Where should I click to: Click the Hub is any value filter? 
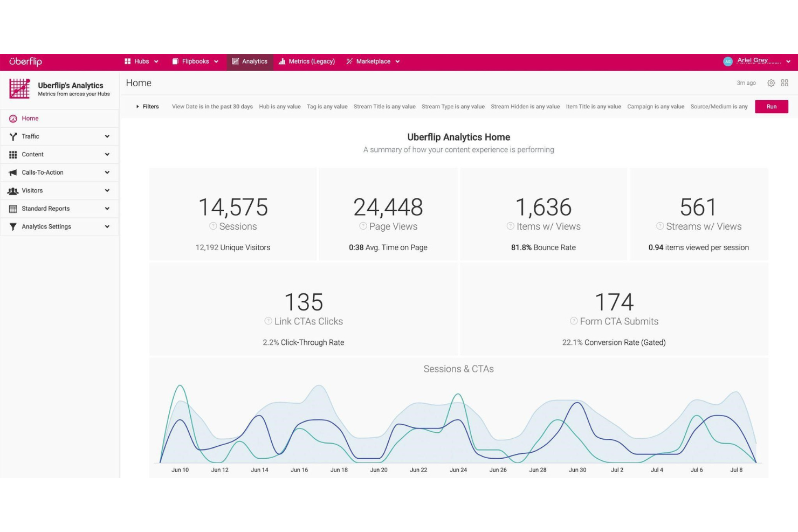coord(280,107)
